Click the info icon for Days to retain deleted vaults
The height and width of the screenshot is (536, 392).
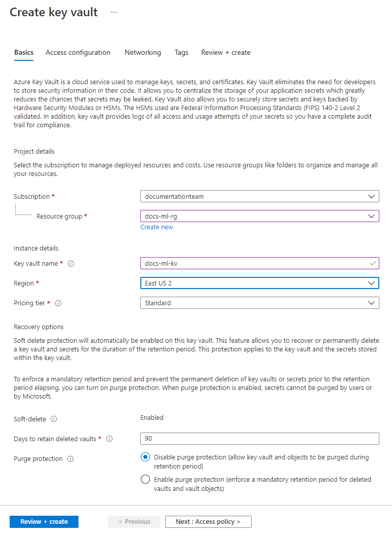click(x=109, y=439)
